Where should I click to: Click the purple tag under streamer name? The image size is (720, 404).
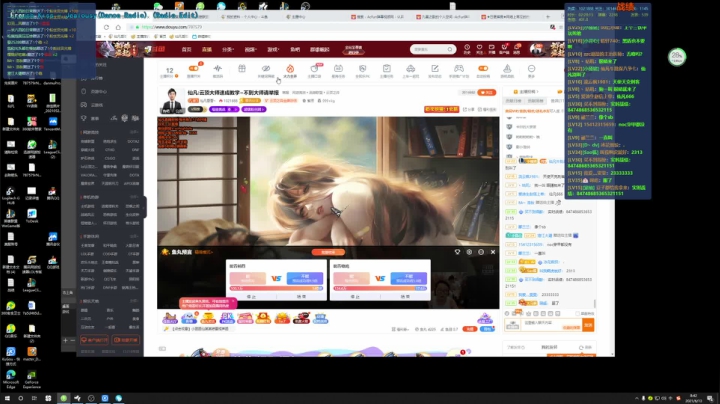pyautogui.click(x=224, y=109)
